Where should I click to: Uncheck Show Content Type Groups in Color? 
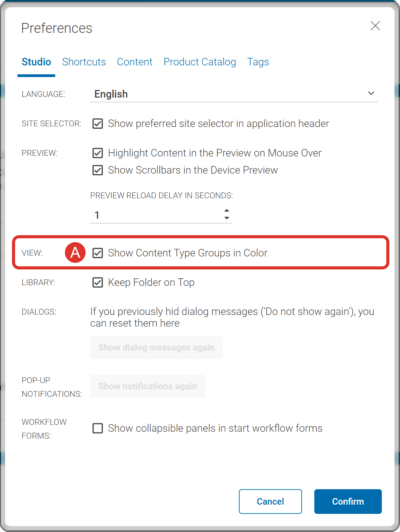pos(98,253)
